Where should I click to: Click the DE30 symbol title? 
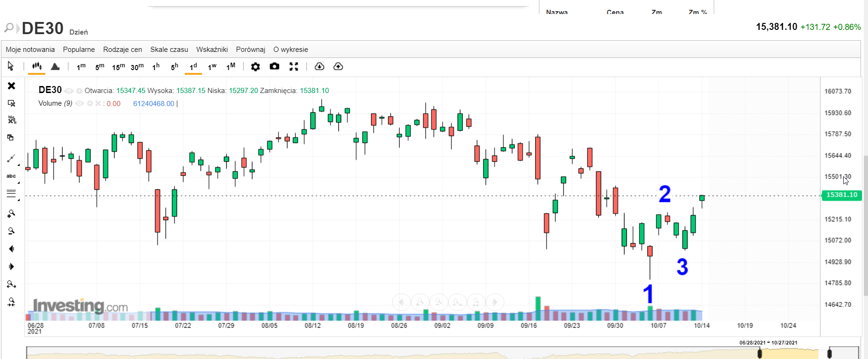point(43,29)
